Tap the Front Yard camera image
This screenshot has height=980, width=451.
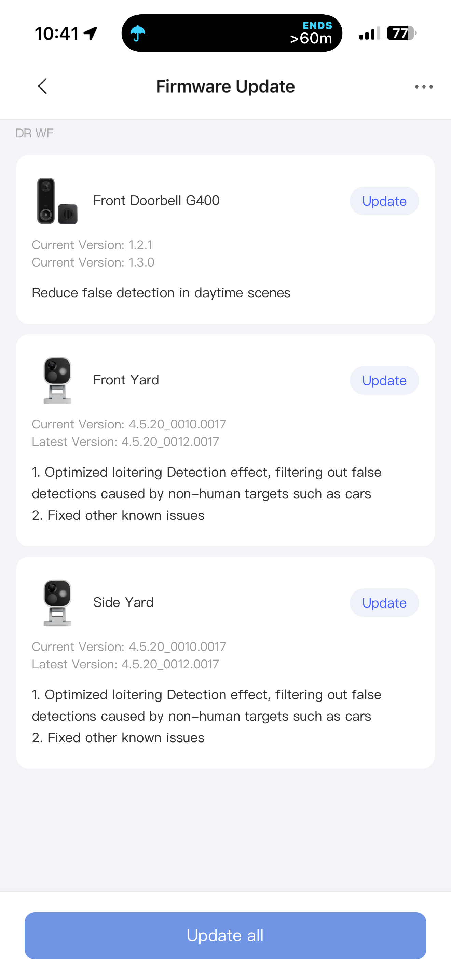57,380
